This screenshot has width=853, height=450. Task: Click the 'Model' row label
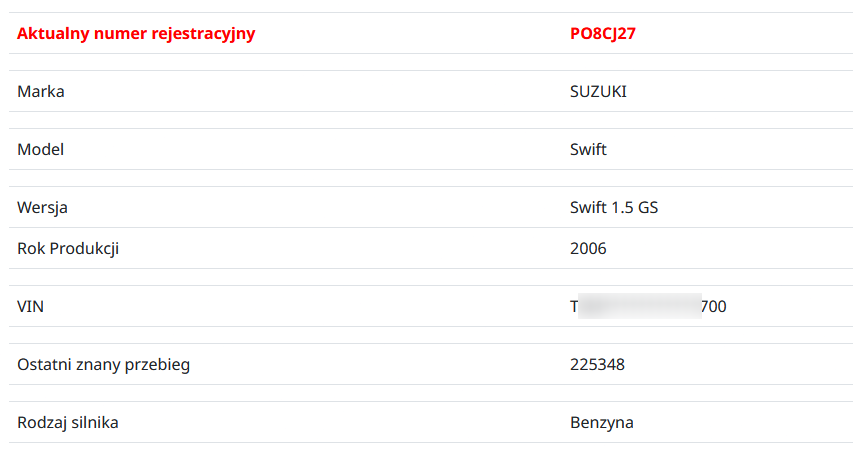[41, 149]
